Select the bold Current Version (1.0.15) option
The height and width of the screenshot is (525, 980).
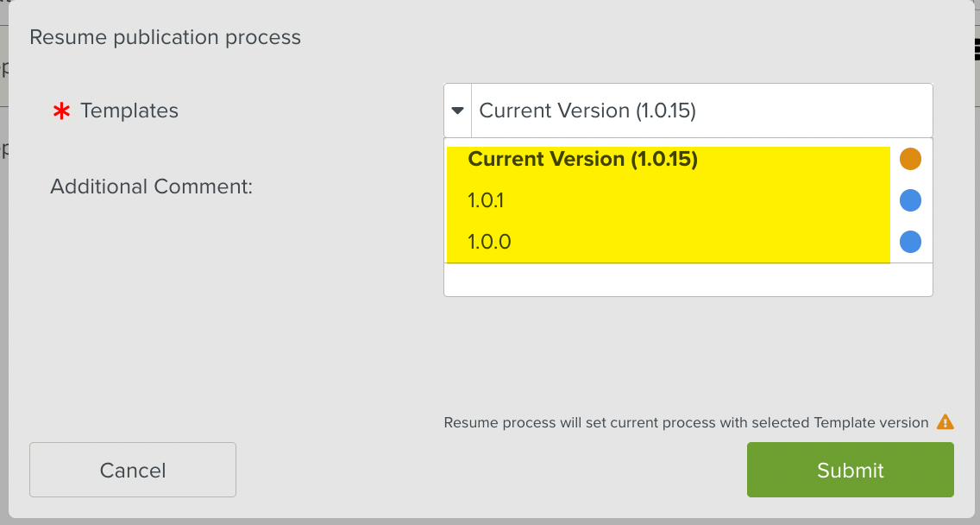pyautogui.click(x=582, y=159)
